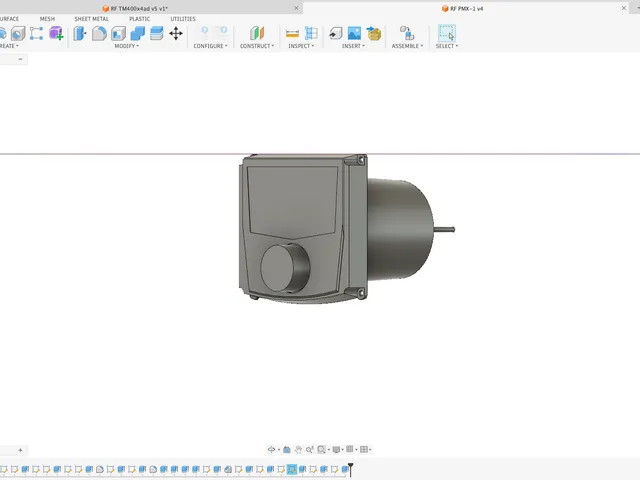The height and width of the screenshot is (480, 640).
Task: Close the RF TM400x4ad v5 tab
Action: coord(296,8)
